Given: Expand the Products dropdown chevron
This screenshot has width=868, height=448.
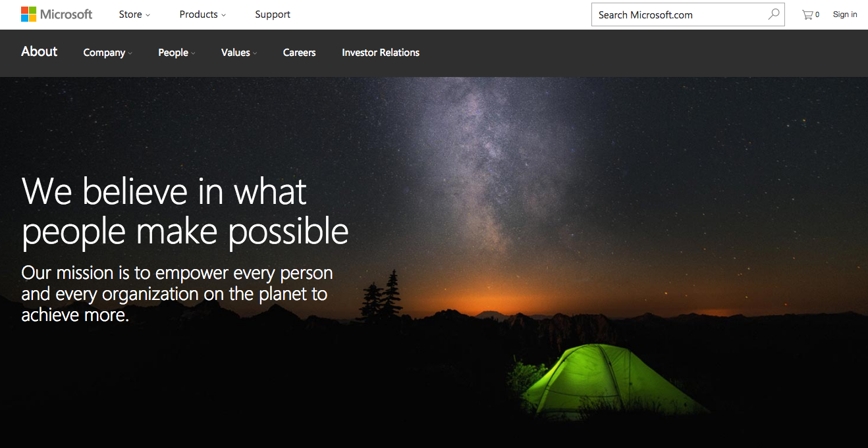Looking at the screenshot, I should (x=223, y=15).
